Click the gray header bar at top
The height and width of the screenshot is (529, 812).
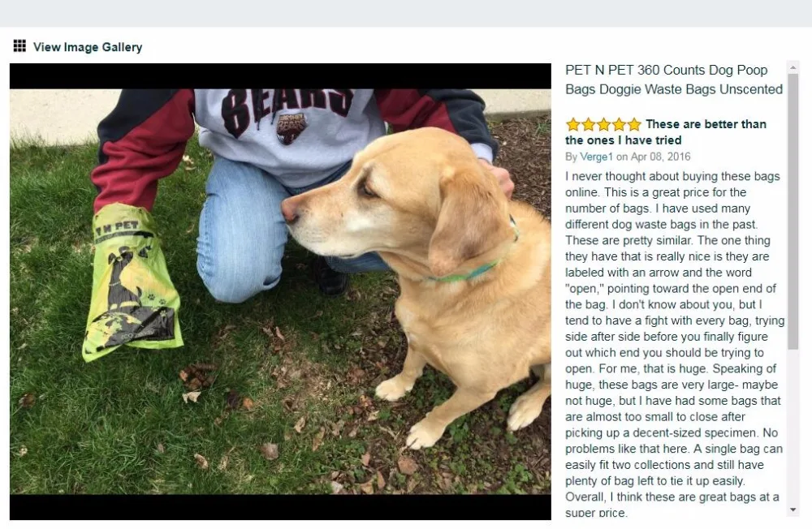[406, 14]
